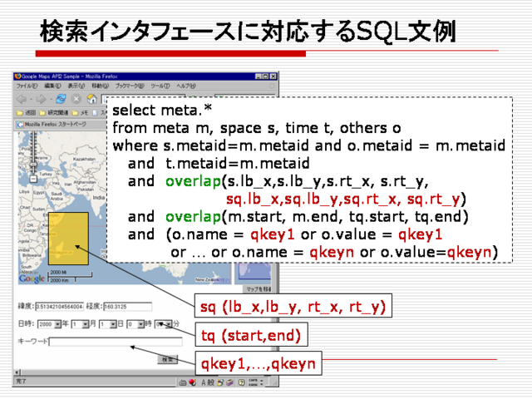This screenshot has width=532, height=399.
Task: Open the メモ bookmarks folder
Action: tap(80, 113)
